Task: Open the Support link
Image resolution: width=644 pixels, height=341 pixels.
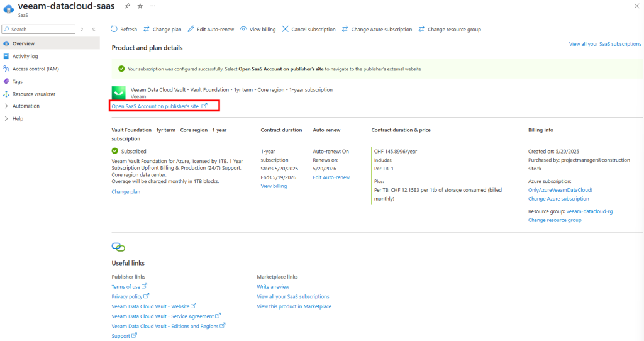Action: [x=124, y=336]
